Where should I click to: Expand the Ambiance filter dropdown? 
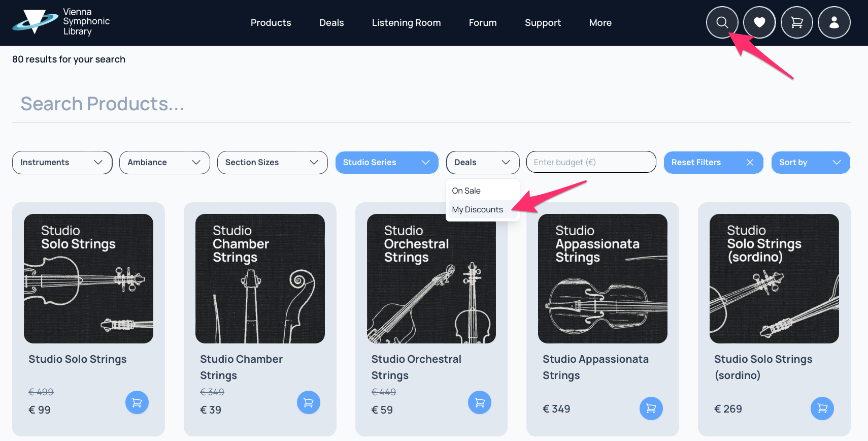(x=164, y=163)
